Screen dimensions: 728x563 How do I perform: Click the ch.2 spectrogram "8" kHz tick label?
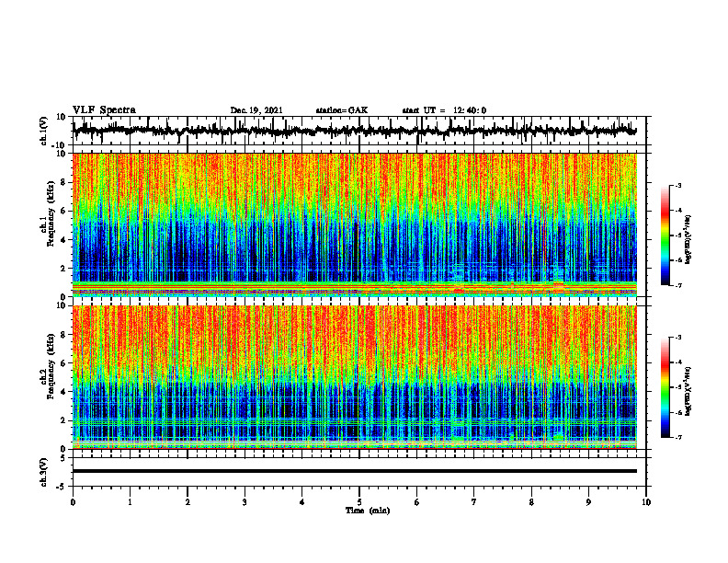(x=63, y=335)
